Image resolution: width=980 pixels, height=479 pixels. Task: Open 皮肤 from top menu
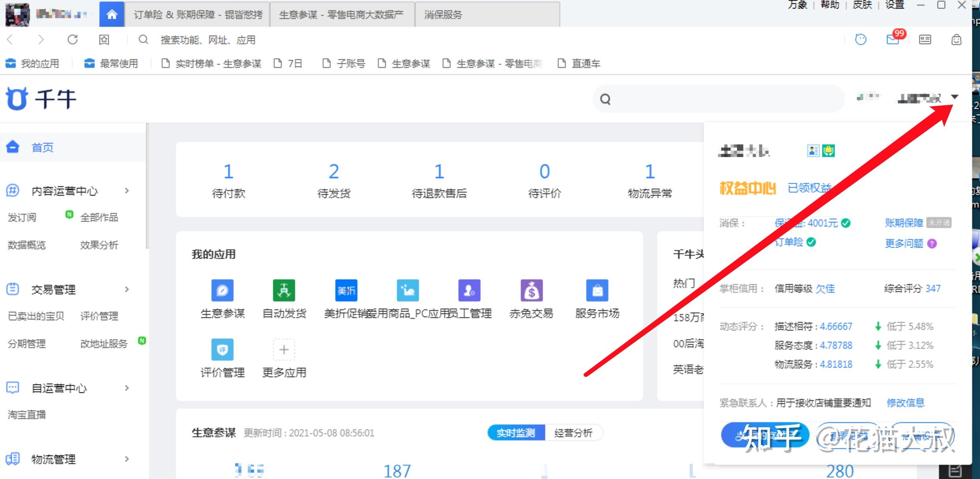(x=862, y=5)
